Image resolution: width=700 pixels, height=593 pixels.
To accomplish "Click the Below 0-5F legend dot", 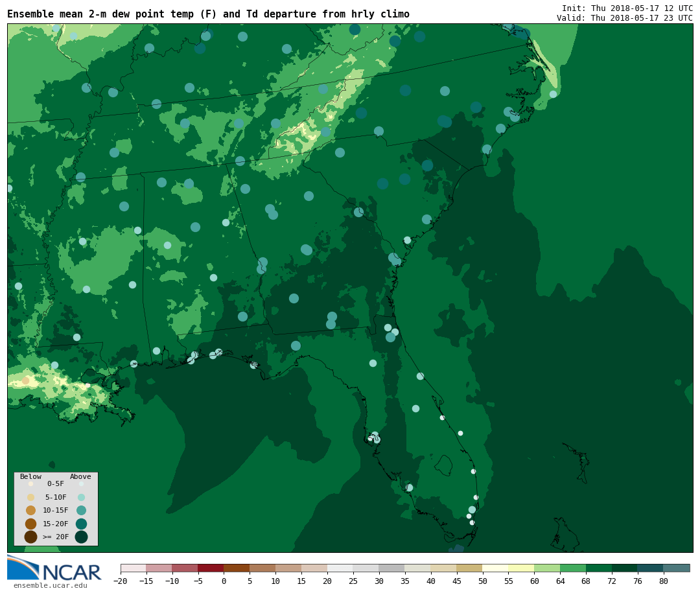I will click(31, 483).
